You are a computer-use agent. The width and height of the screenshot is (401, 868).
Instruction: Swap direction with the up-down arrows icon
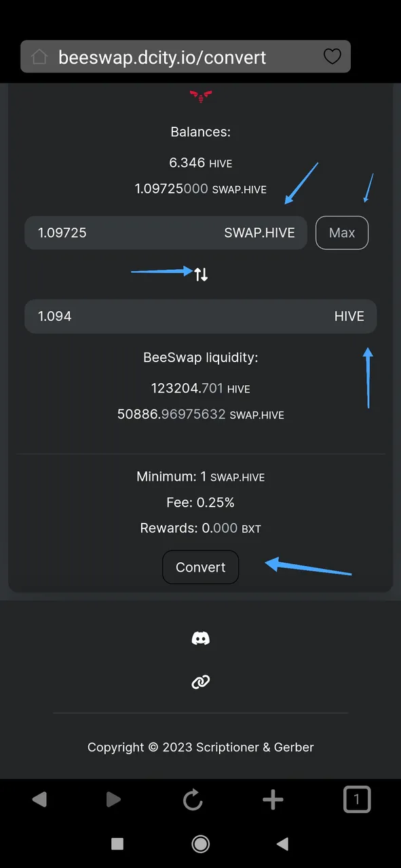(x=201, y=275)
